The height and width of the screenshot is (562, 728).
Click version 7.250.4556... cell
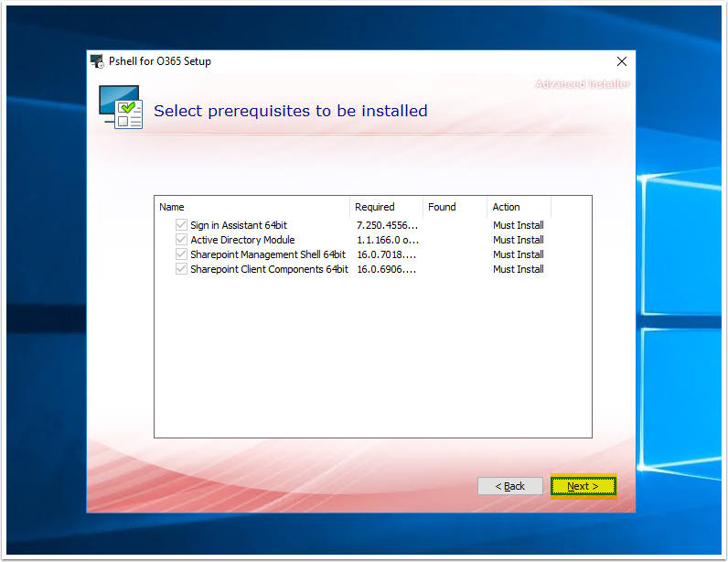coord(387,225)
